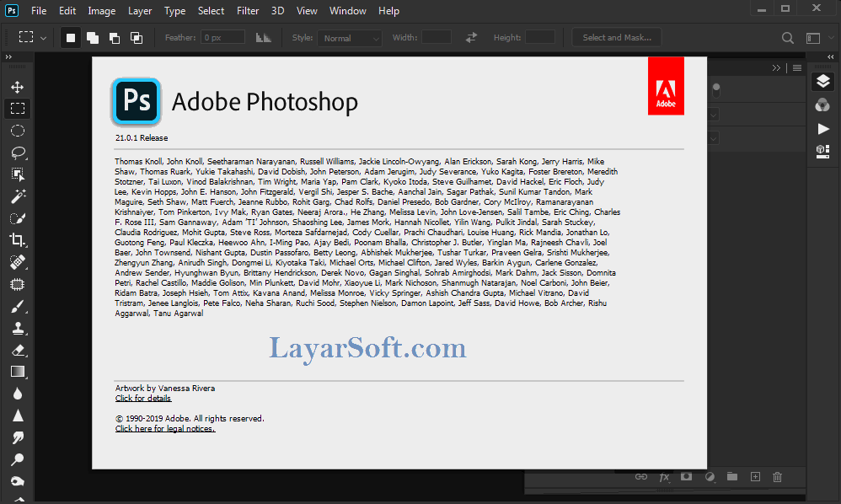This screenshot has height=504, width=841.
Task: Click the legal notices link
Action: point(165,428)
